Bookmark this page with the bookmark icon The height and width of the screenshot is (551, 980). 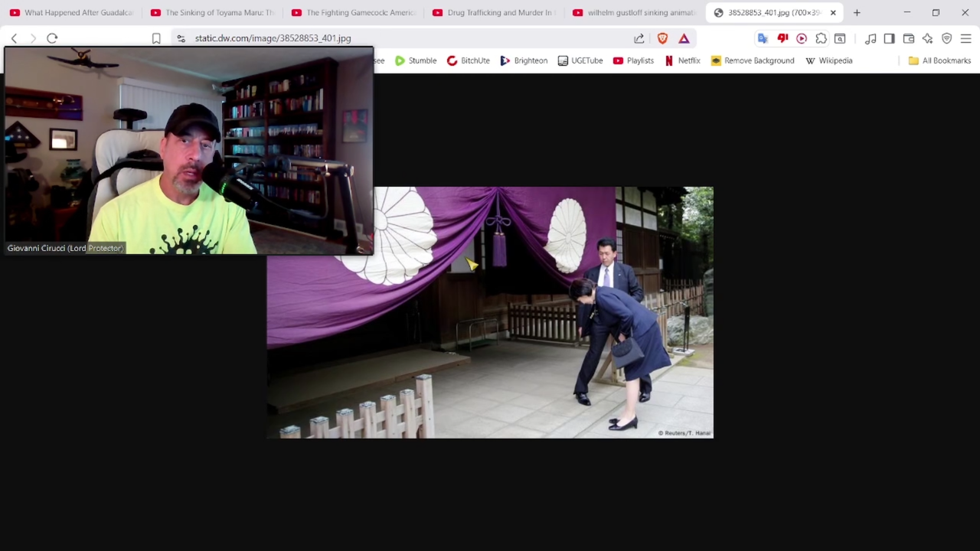click(x=156, y=38)
